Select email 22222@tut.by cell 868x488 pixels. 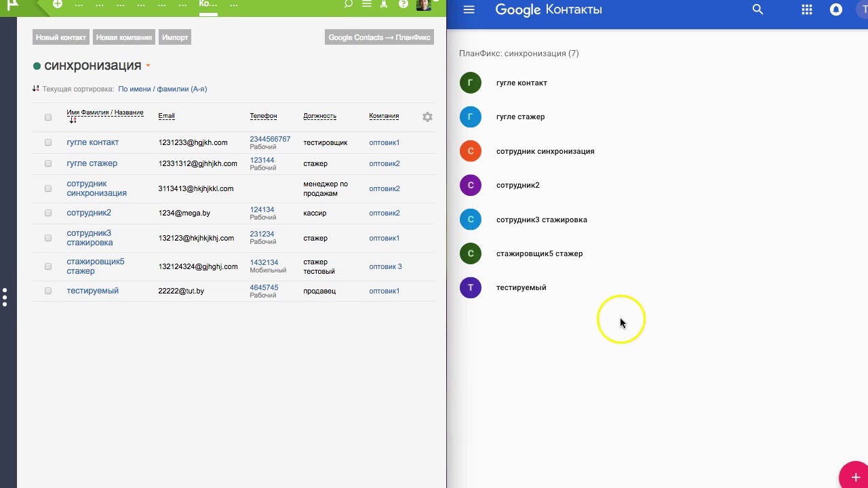(181, 291)
